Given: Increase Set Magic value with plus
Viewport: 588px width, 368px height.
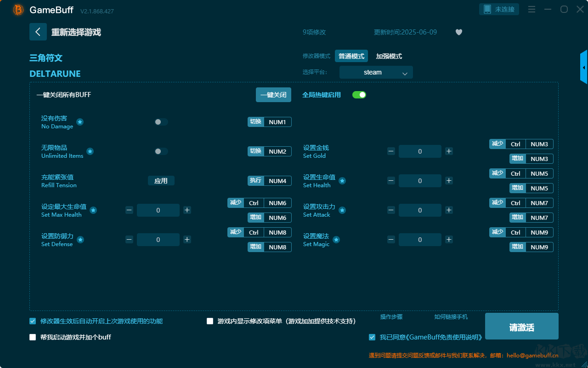Looking at the screenshot, I should click(449, 240).
